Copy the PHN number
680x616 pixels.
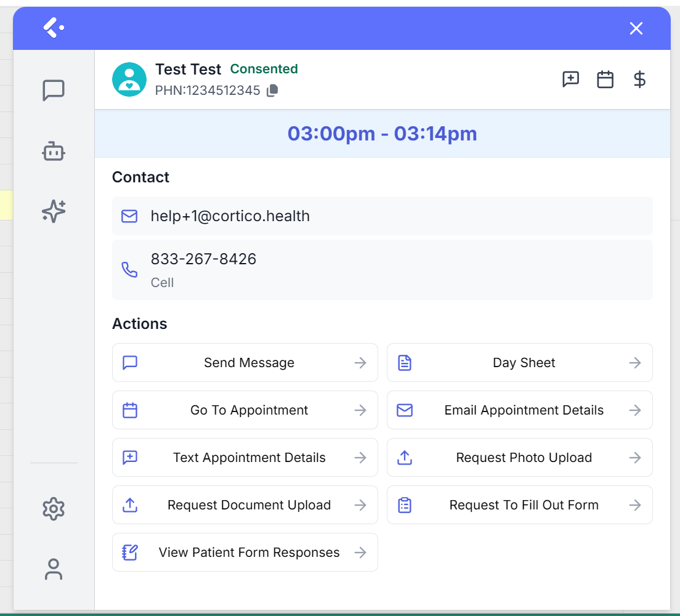[x=272, y=90]
